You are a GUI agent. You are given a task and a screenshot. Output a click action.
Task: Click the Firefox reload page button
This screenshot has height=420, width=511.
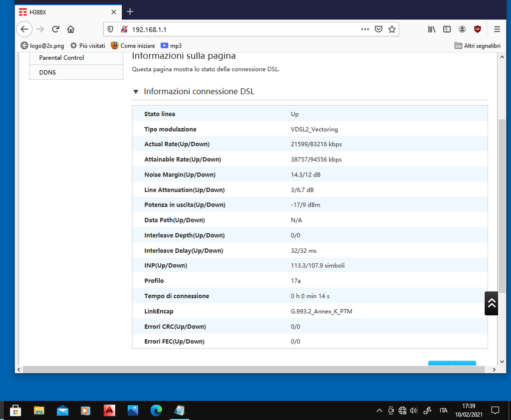55,29
